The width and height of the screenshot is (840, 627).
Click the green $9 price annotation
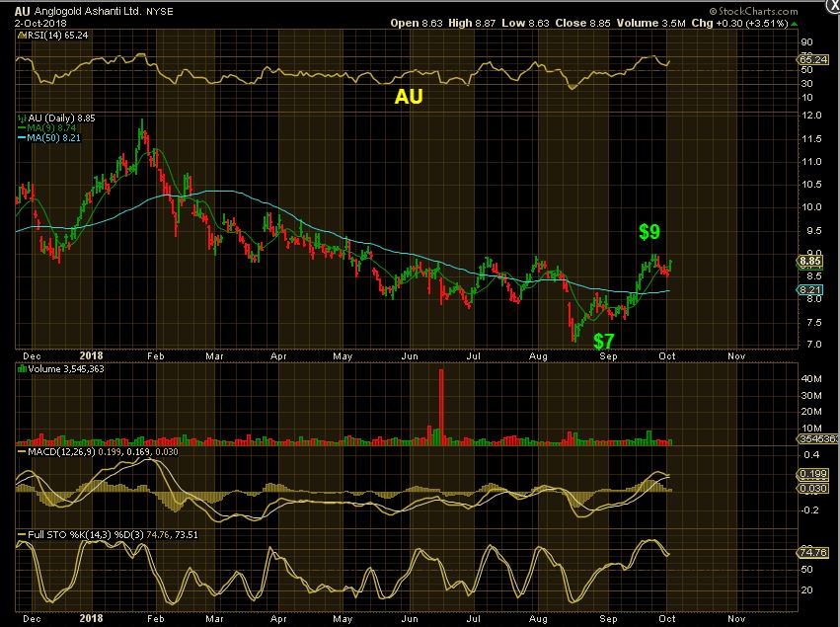649,231
